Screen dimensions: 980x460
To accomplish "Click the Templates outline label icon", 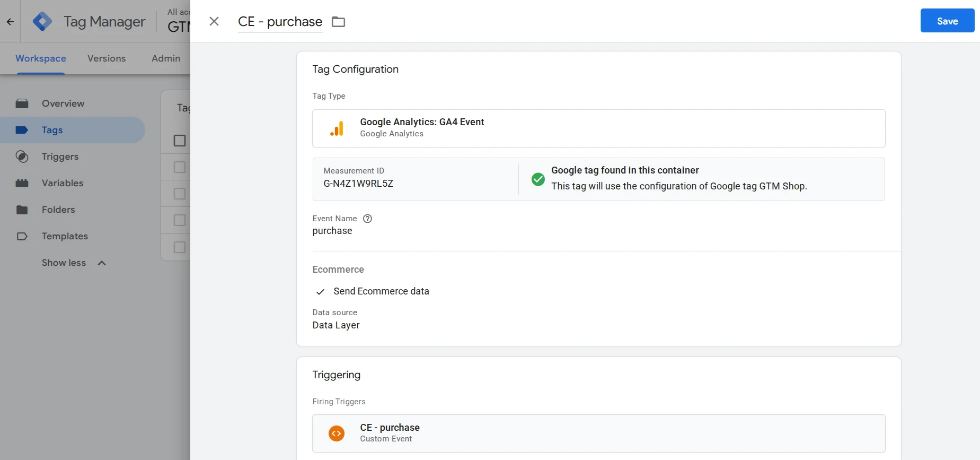I will (22, 236).
